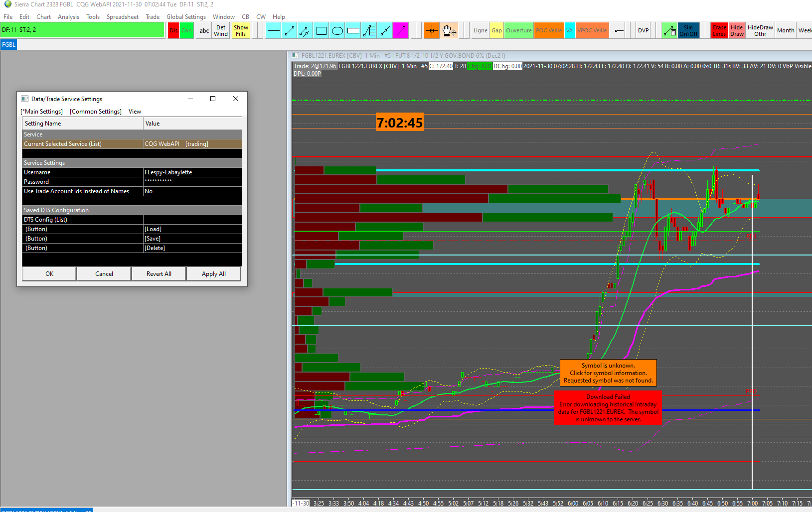Open the dialog's View menu

click(x=135, y=112)
